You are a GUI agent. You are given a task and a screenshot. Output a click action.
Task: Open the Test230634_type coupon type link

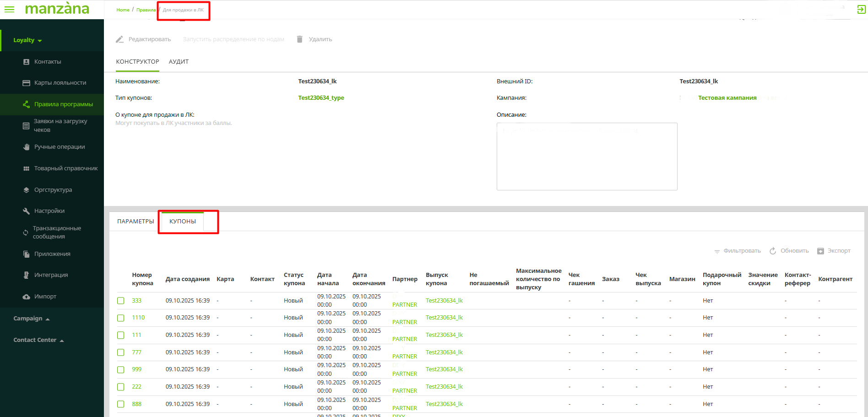tap(321, 98)
